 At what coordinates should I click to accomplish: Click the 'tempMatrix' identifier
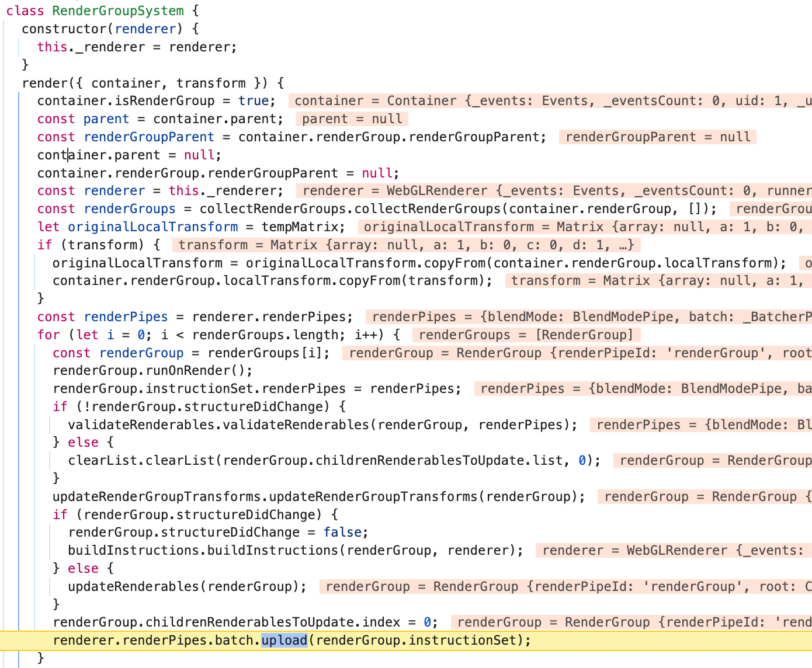(299, 227)
